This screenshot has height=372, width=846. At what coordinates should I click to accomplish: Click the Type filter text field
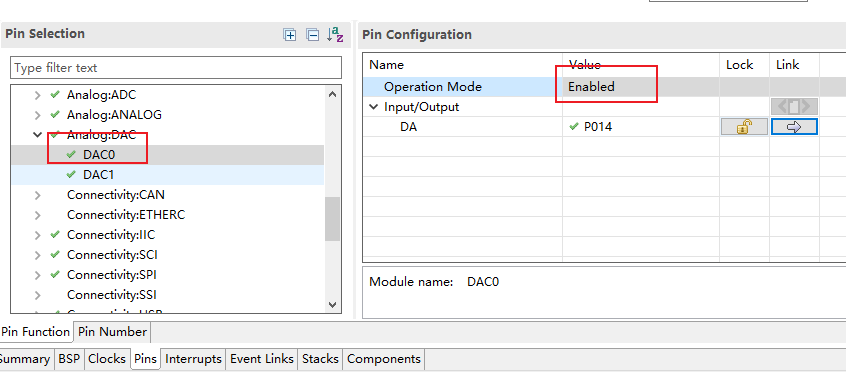(x=176, y=68)
